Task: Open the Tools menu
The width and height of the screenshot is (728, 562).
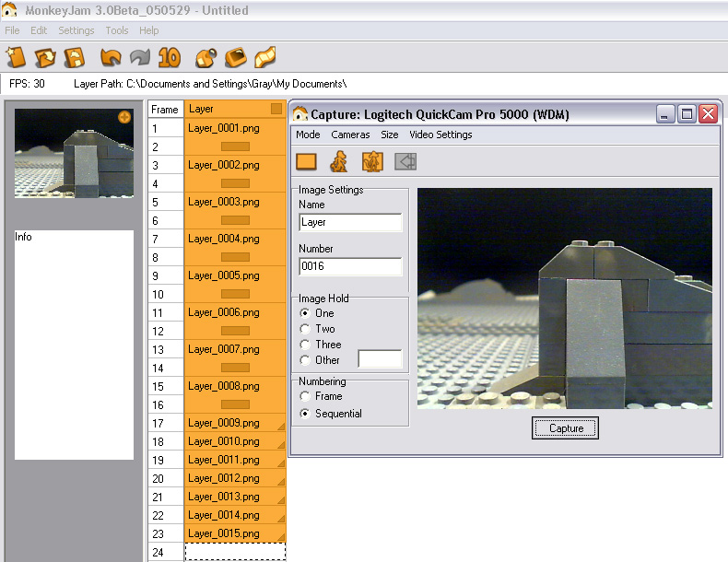Action: (x=117, y=30)
